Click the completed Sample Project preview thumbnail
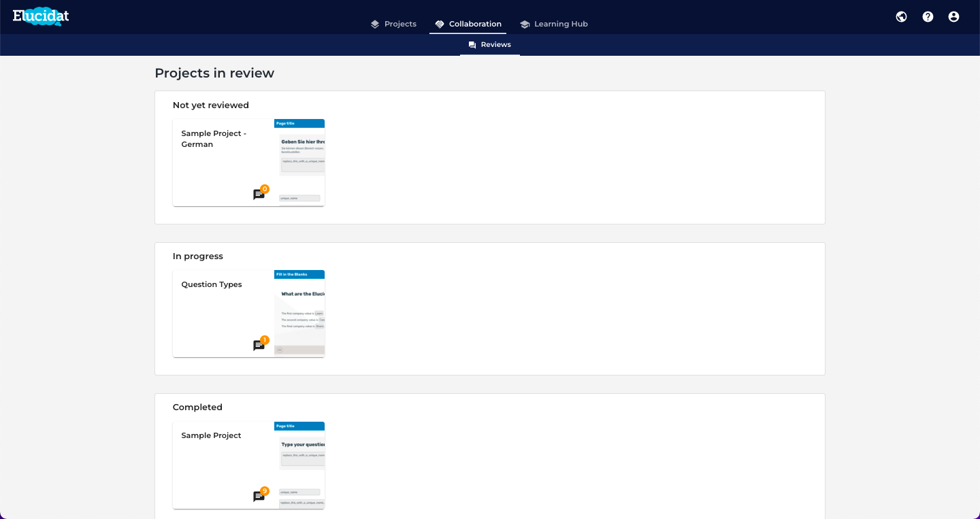 point(299,465)
